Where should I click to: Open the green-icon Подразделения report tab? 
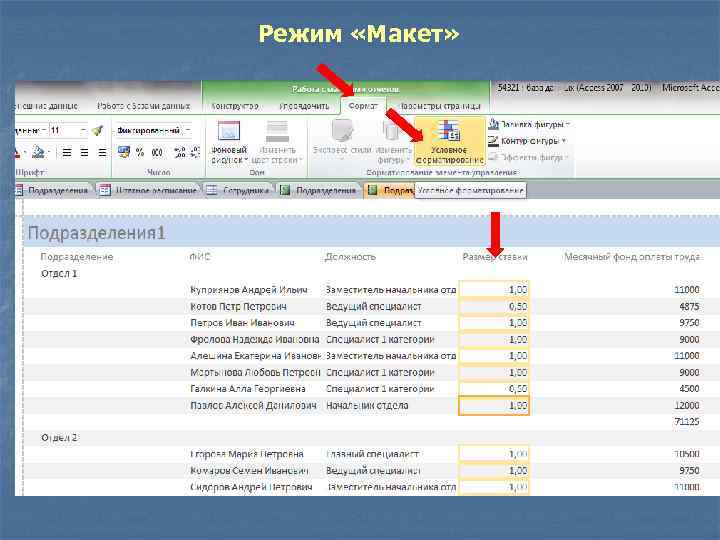pyautogui.click(x=318, y=190)
